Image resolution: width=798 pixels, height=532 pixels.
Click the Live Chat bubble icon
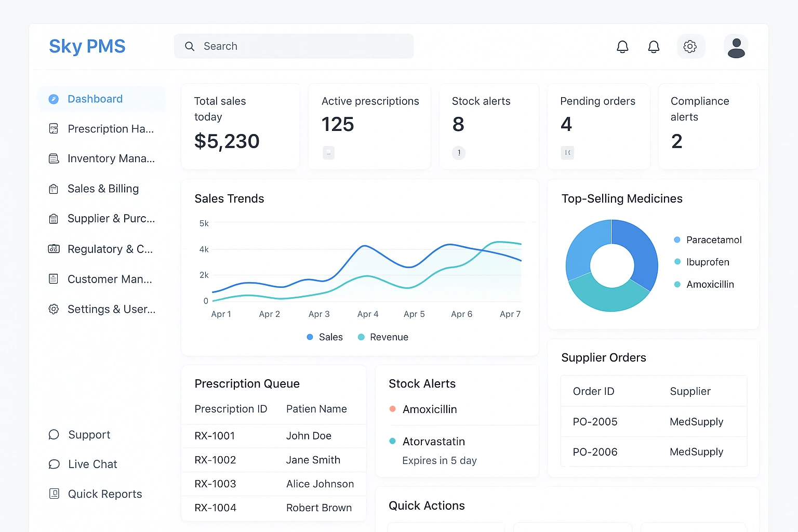(x=54, y=464)
